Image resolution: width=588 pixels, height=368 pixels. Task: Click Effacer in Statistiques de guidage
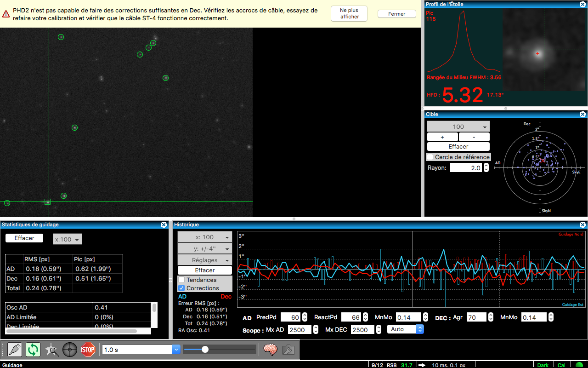click(24, 238)
